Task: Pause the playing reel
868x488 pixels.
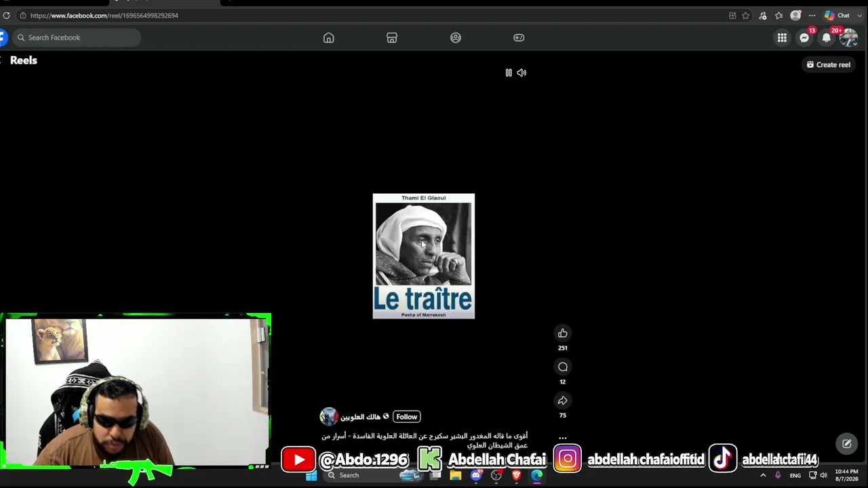Action: pos(509,73)
